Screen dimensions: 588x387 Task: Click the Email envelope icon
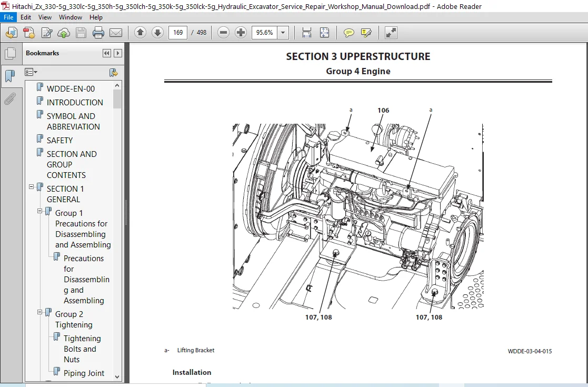[x=115, y=33]
